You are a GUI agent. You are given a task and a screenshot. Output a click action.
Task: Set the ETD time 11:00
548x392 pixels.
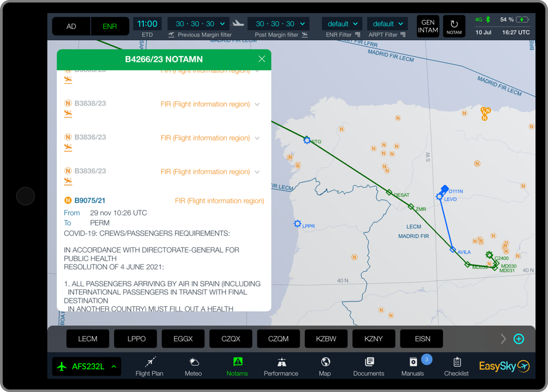tap(147, 24)
